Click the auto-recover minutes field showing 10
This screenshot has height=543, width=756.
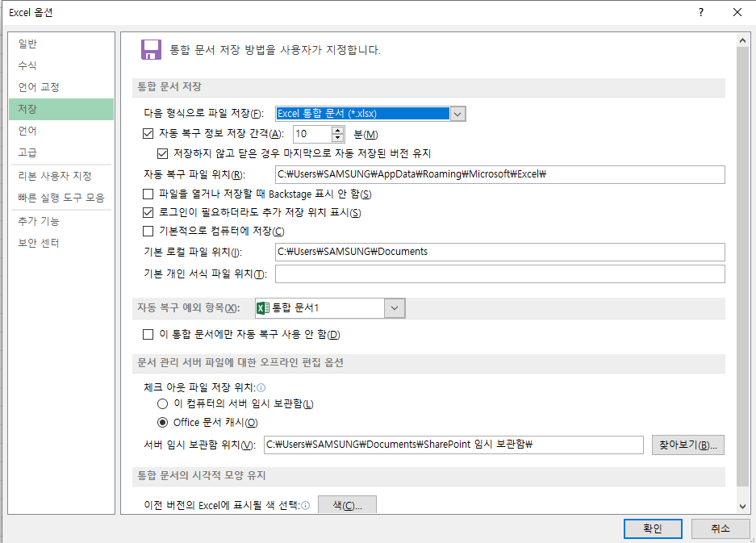click(312, 134)
